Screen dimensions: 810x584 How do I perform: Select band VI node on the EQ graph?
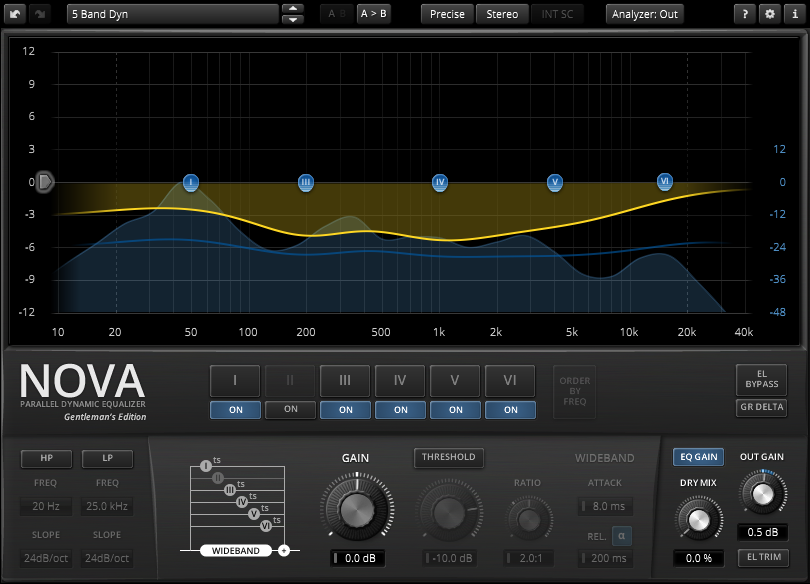click(665, 181)
